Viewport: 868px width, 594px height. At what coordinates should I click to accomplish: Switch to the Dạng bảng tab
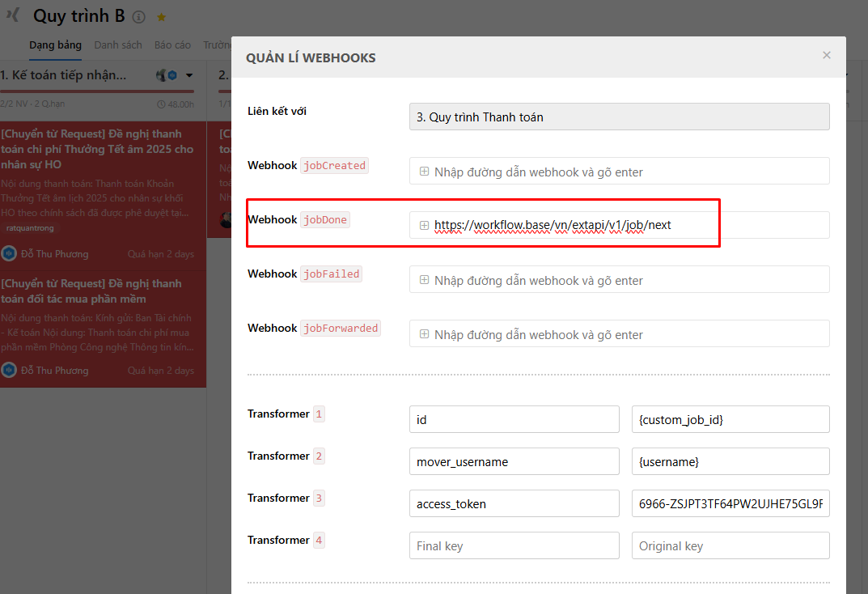[55, 45]
